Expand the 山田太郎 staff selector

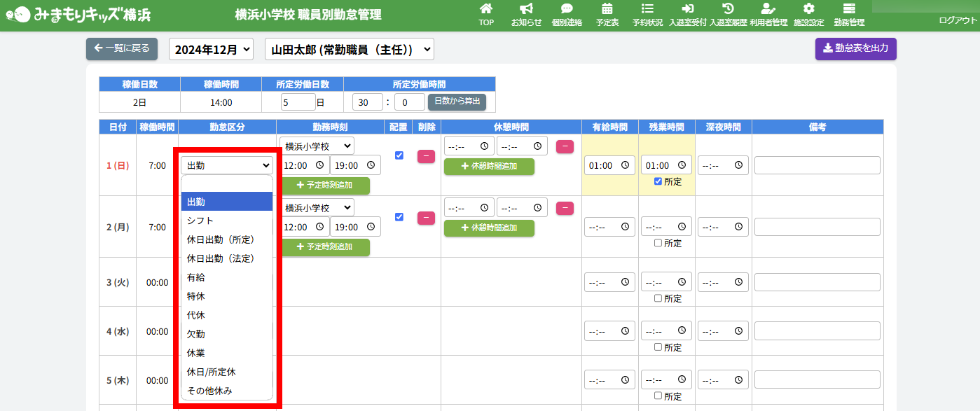[x=350, y=50]
